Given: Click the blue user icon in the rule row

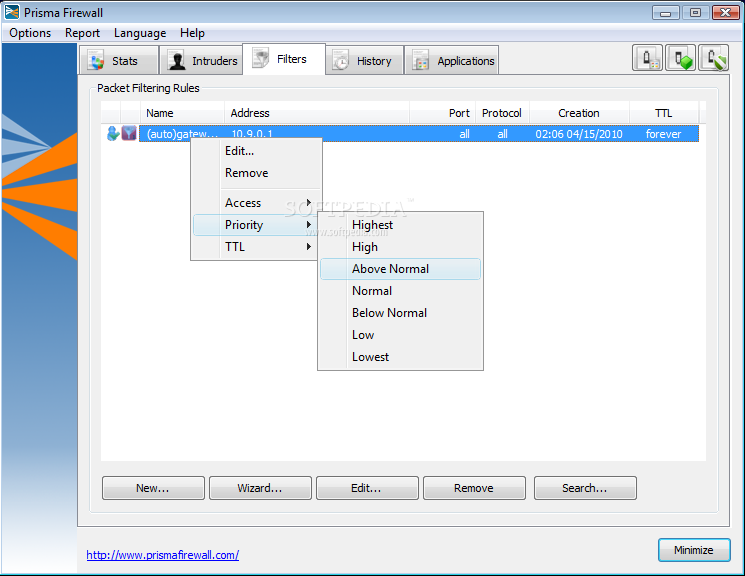Looking at the screenshot, I should pos(113,134).
